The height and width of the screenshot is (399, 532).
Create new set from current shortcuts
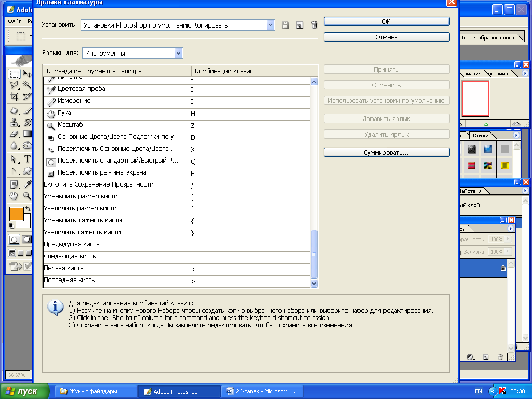[300, 25]
